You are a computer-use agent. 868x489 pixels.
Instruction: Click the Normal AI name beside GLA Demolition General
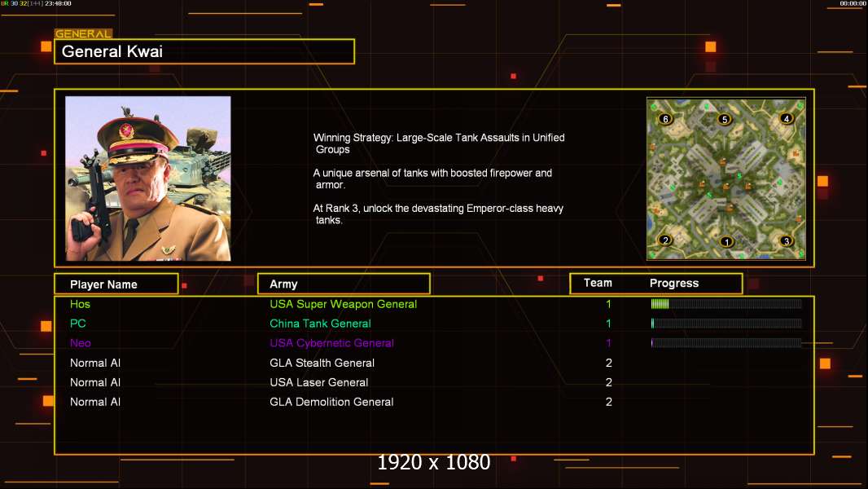click(95, 402)
